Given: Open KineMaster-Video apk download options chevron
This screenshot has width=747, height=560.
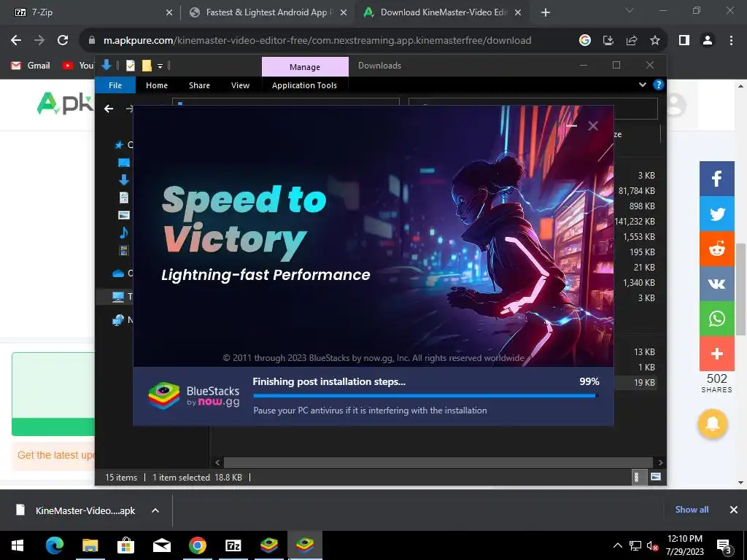Looking at the screenshot, I should tap(155, 510).
